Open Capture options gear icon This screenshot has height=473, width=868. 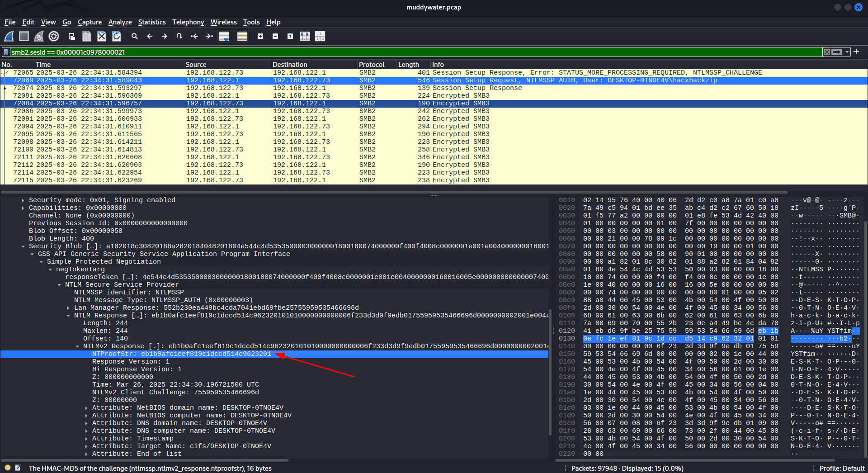(x=54, y=36)
